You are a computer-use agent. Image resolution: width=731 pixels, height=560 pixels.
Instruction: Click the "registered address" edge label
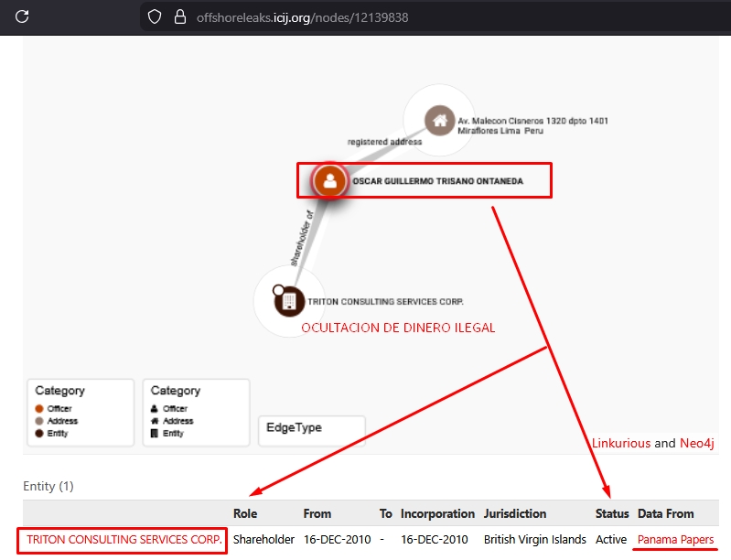(384, 142)
